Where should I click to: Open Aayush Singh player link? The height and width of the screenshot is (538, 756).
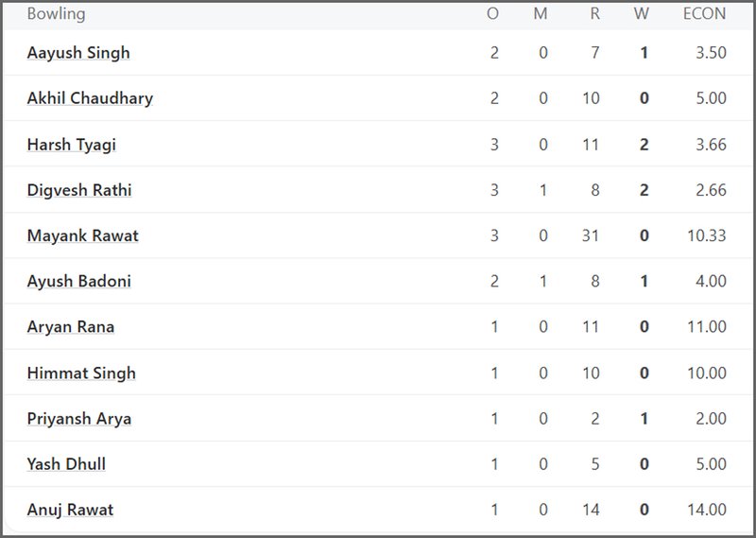tap(78, 53)
